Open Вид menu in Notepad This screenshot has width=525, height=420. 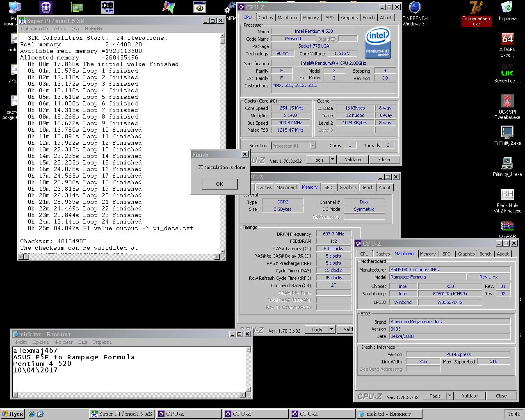coord(82,342)
